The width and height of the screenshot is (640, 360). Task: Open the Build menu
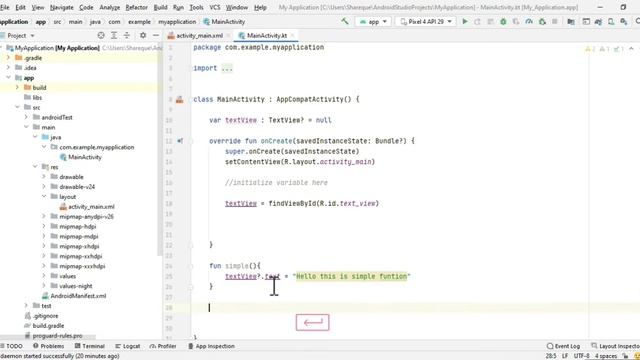point(160,7)
